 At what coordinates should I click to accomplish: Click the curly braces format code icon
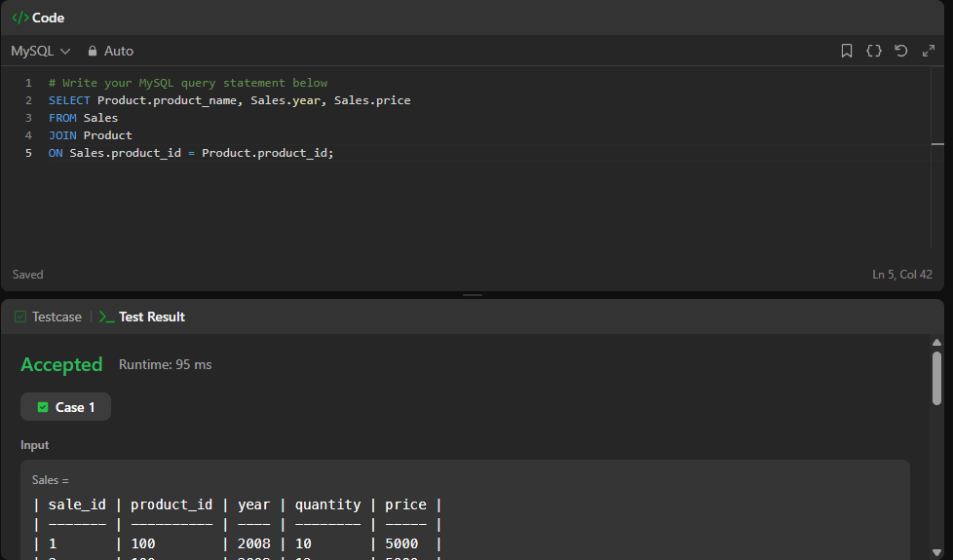pos(873,51)
